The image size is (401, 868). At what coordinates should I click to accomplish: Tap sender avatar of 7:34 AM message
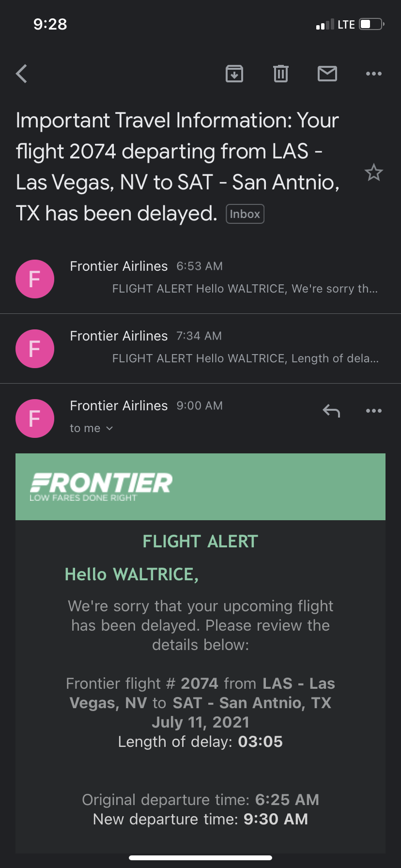point(35,349)
